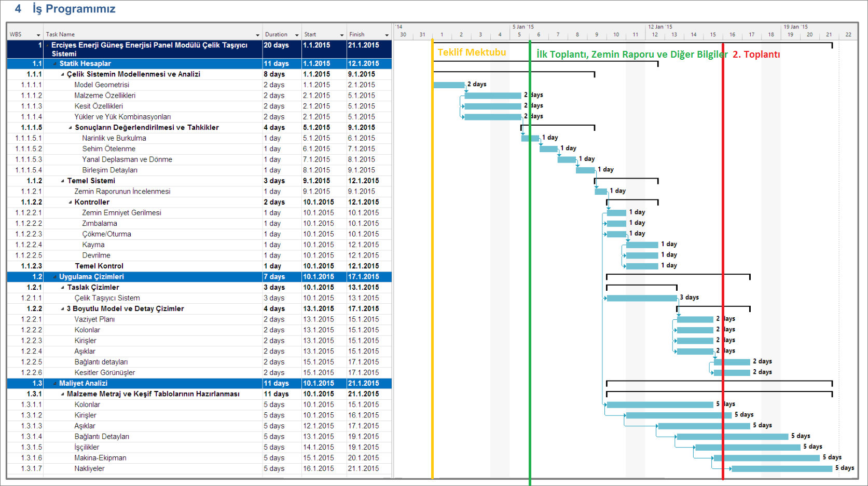The height and width of the screenshot is (486, 868).
Task: Select the Zemin Raporunun İncelenmesi task
Action: click(122, 192)
